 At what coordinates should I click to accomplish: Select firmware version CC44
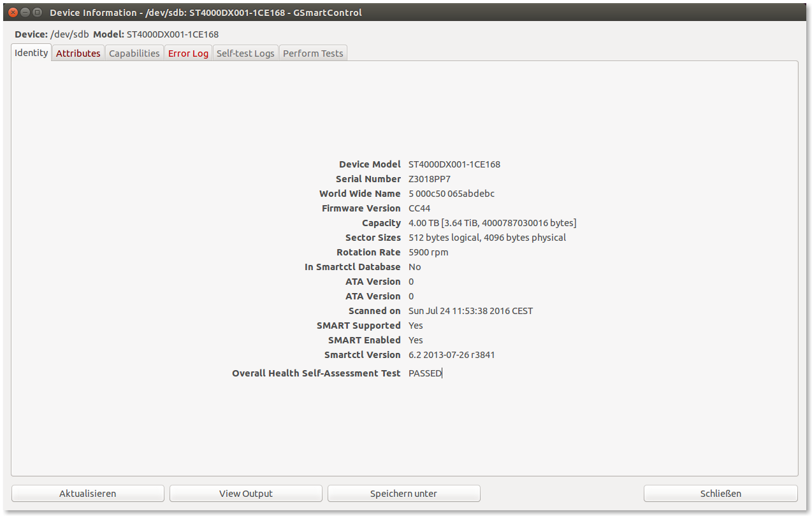[x=419, y=208]
